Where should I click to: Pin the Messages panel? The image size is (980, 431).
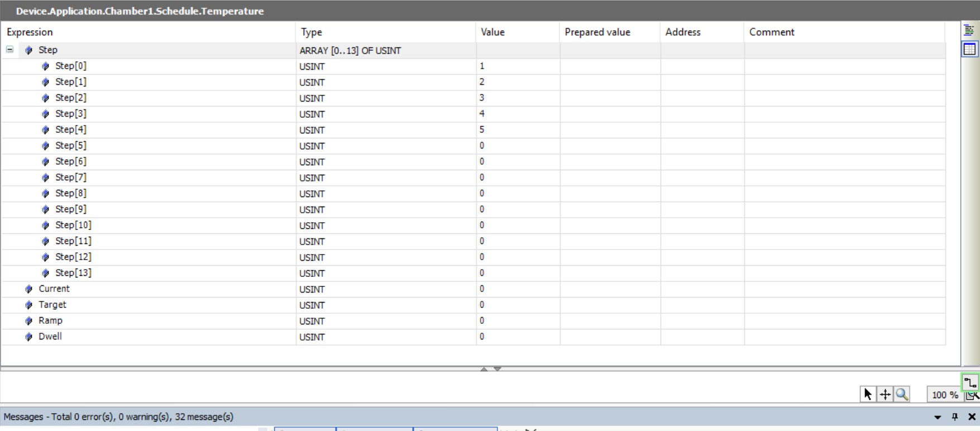pos(955,416)
